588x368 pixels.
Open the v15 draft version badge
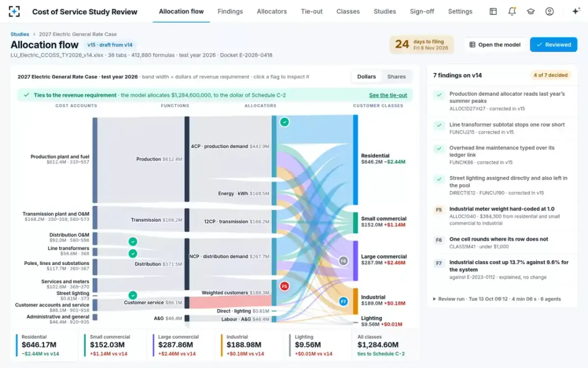pos(110,45)
